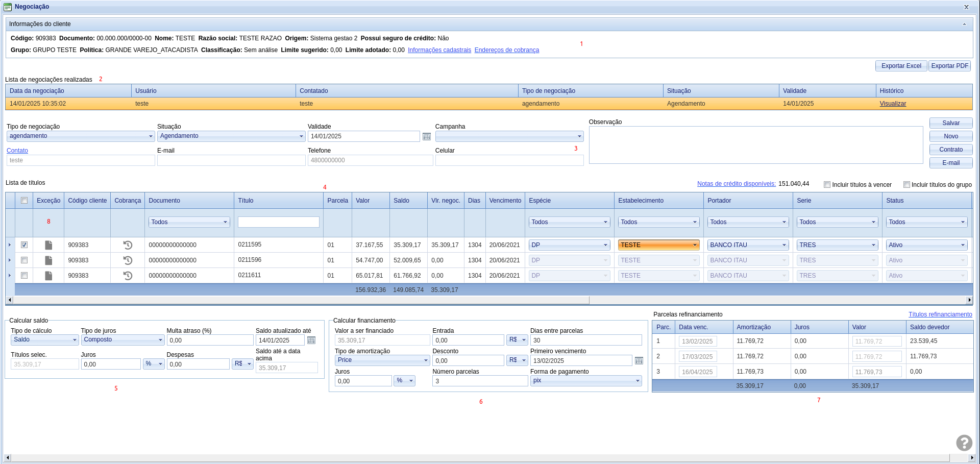The image size is (980, 464).
Task: Toggle select-all checkbox in títulos header
Action: 24,201
